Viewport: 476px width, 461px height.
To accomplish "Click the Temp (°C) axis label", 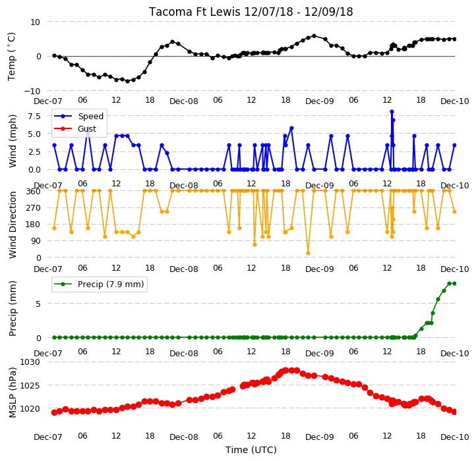I will 11,57.
